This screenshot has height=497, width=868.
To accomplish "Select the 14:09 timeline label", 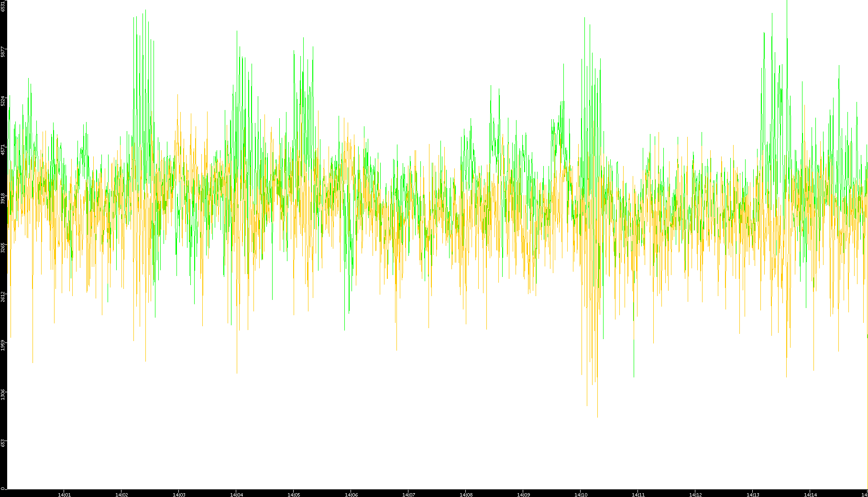I will point(523,495).
